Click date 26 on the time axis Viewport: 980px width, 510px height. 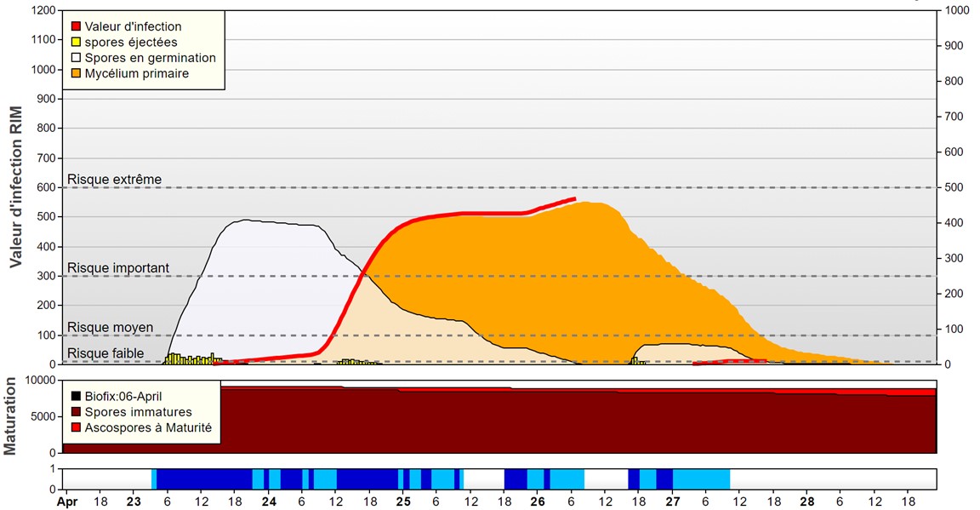[x=538, y=502]
